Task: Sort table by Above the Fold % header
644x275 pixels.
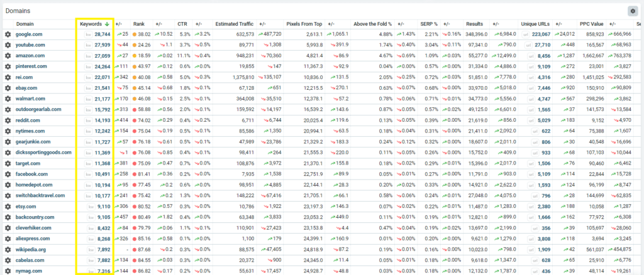Action: (x=372, y=24)
